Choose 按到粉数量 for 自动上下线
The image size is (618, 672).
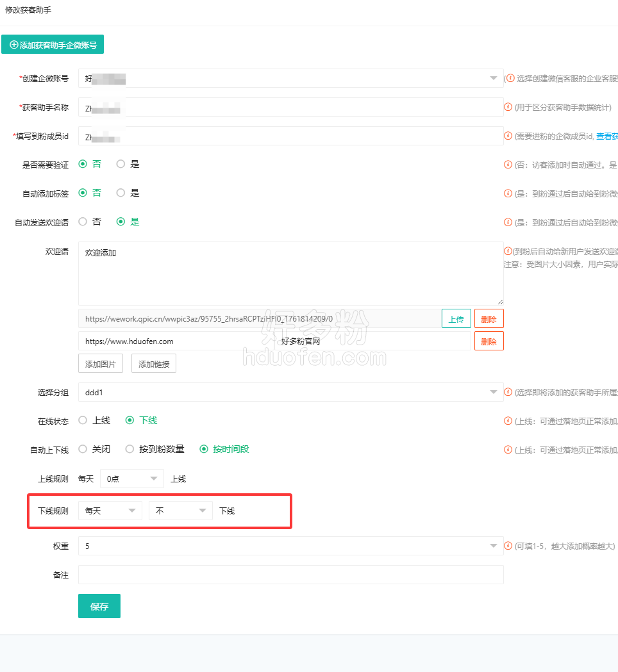129,449
